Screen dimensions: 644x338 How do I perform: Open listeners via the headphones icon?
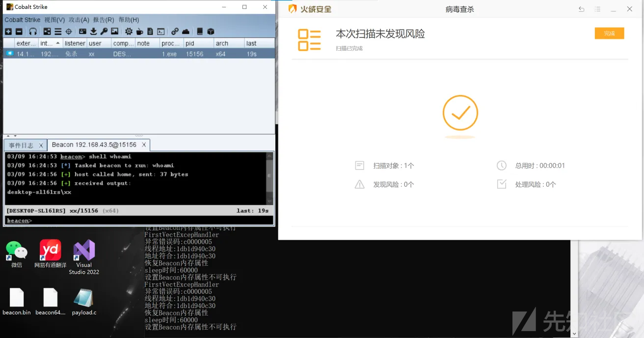pos(33,31)
